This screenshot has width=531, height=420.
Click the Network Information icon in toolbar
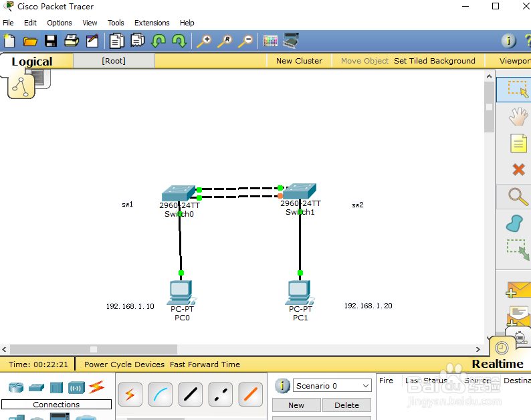(508, 41)
